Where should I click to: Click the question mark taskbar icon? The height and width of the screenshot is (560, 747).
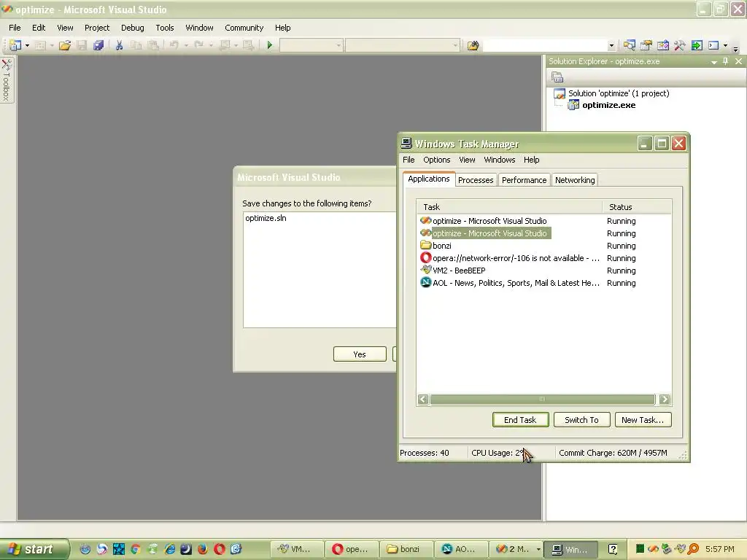coord(613,549)
